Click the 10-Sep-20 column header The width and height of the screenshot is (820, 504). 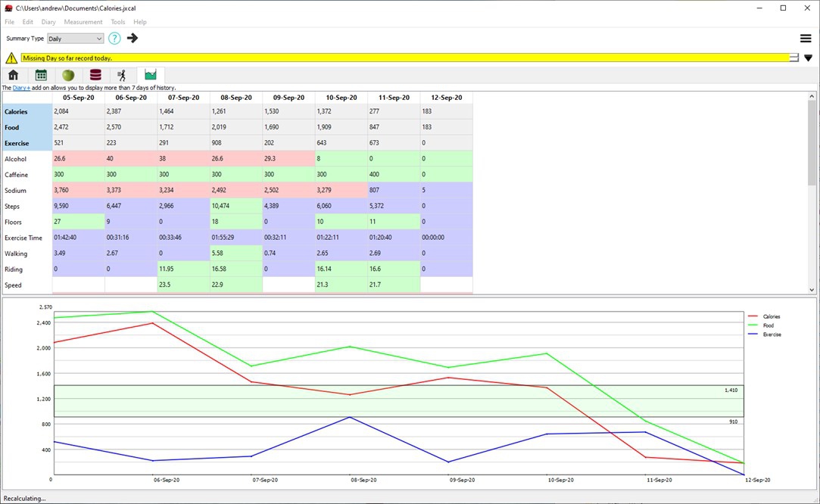pyautogui.click(x=341, y=98)
